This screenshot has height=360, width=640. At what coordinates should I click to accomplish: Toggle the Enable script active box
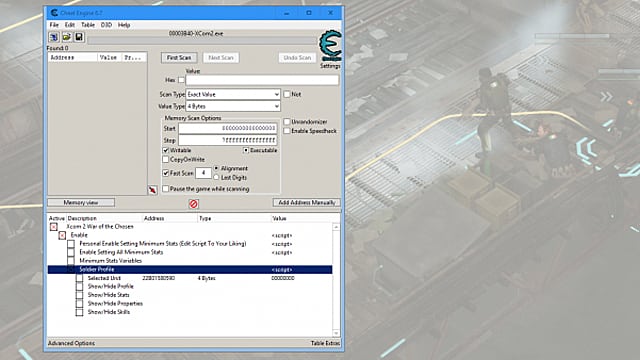tap(62, 235)
